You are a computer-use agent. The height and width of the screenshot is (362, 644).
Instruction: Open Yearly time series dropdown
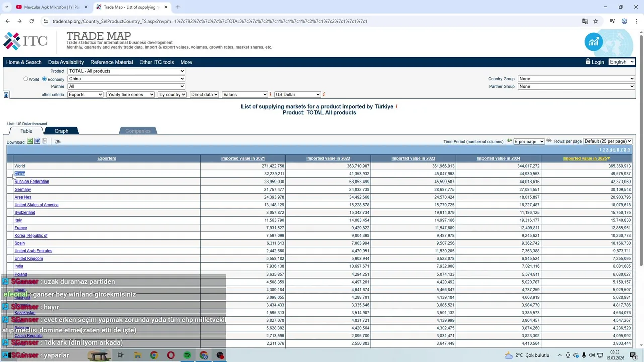click(x=130, y=95)
